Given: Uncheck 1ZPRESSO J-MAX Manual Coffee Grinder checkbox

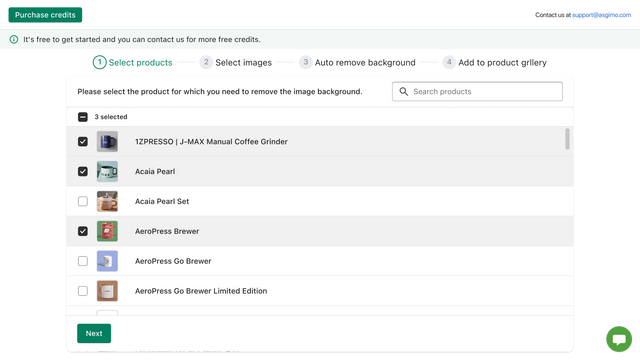Looking at the screenshot, I should click(x=83, y=142).
